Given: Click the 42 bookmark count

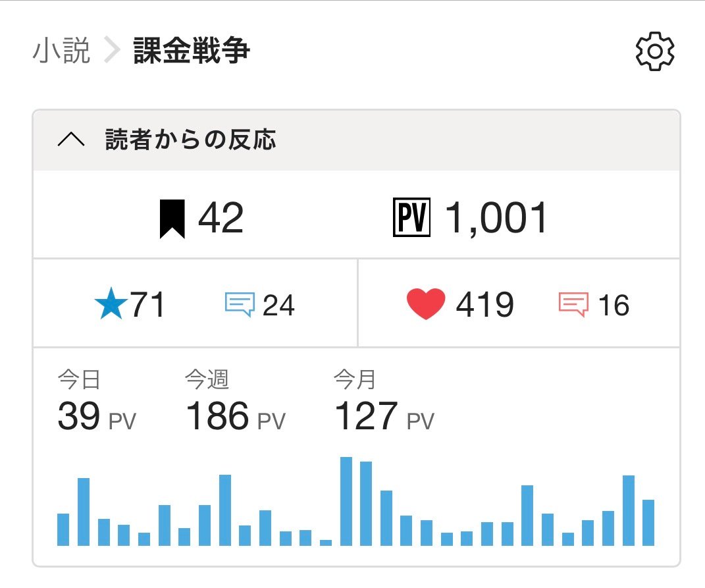Looking at the screenshot, I should (x=221, y=219).
